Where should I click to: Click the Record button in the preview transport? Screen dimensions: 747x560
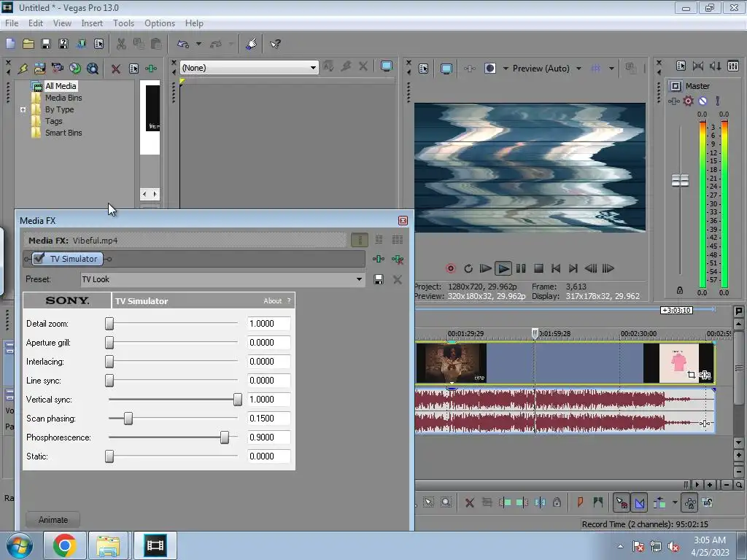(450, 268)
